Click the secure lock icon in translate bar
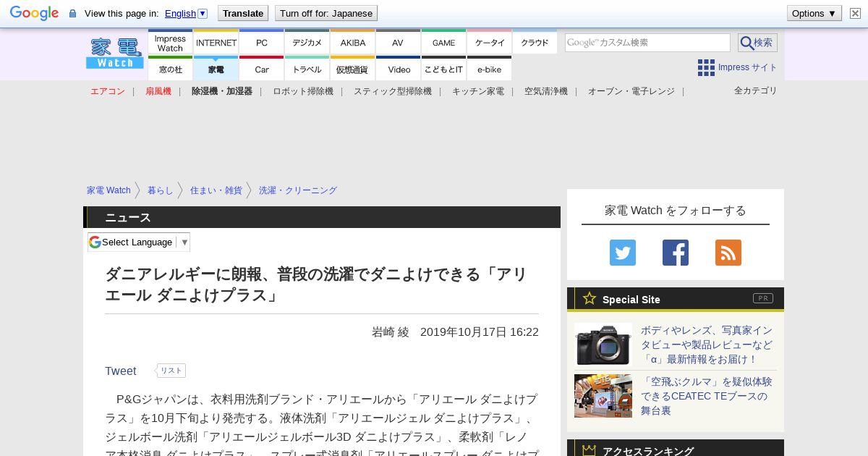This screenshot has width=868, height=456. click(72, 14)
